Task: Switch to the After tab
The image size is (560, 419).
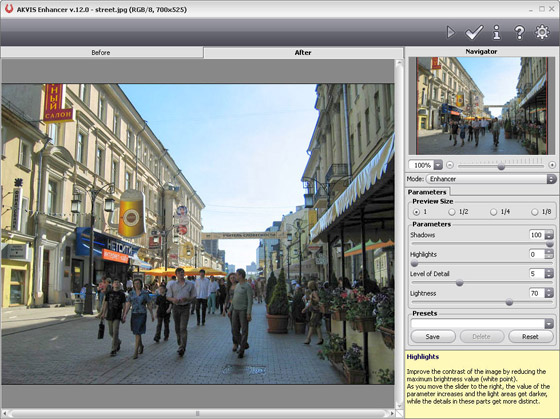Action: pyautogui.click(x=303, y=53)
